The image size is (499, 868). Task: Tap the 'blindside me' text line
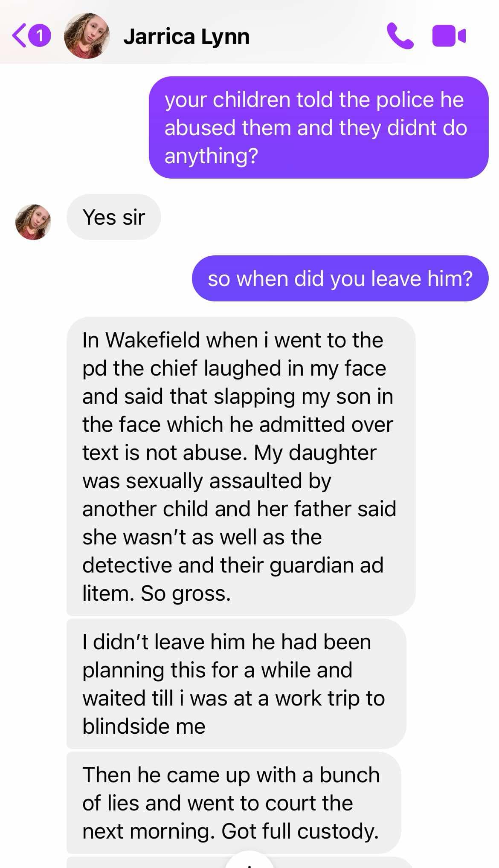144,726
